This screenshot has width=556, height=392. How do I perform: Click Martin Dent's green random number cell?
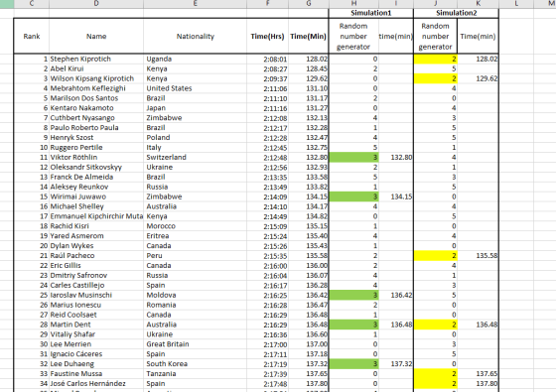click(x=353, y=325)
